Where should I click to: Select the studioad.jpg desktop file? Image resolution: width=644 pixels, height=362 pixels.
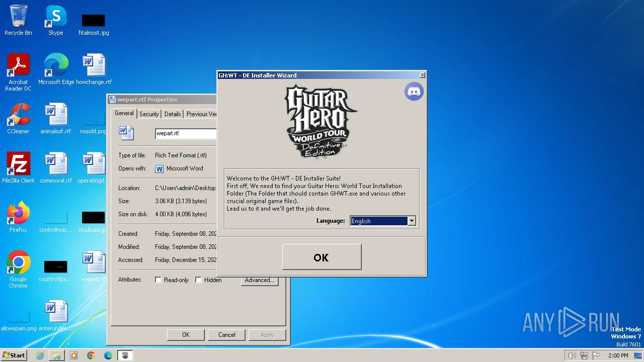click(x=94, y=222)
